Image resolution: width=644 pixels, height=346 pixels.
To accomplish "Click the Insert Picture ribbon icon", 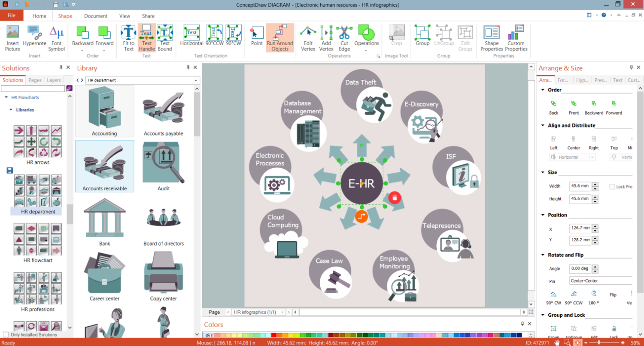I will point(12,38).
